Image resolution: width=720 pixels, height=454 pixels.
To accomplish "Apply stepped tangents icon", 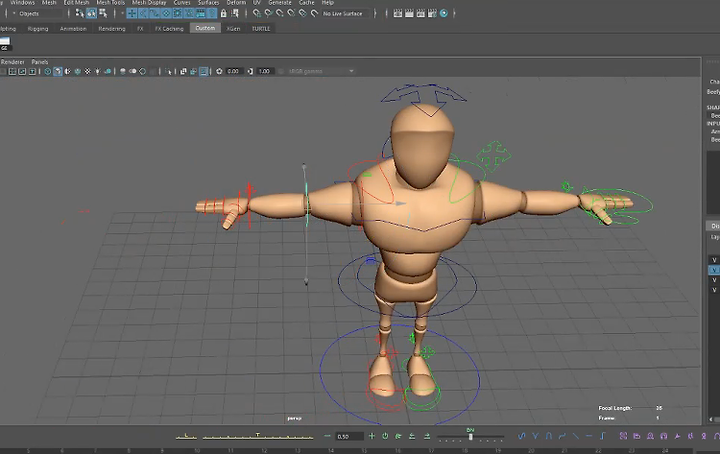I will [x=602, y=436].
